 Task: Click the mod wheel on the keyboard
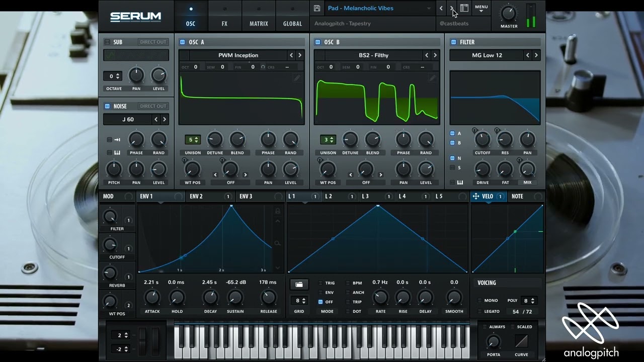(155, 341)
